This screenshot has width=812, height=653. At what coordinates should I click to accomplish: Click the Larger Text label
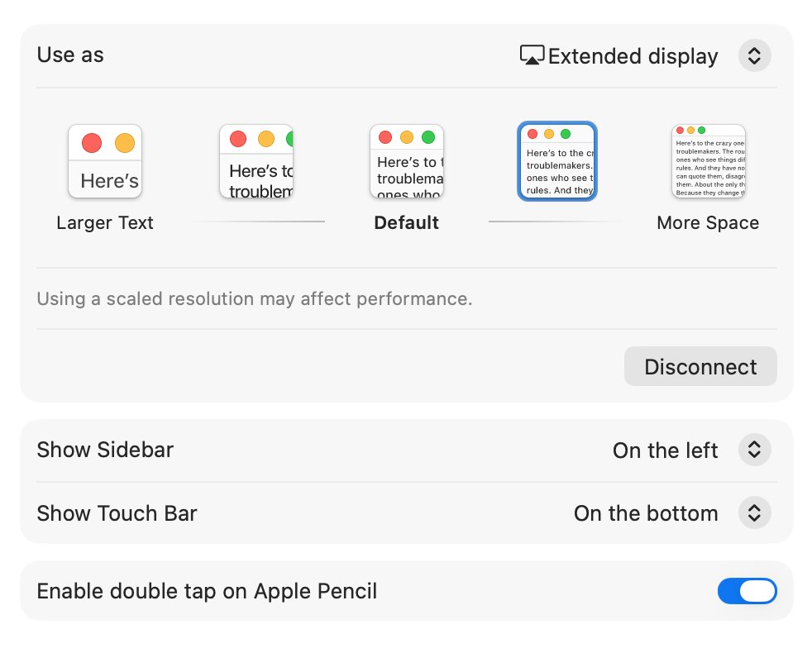105,222
